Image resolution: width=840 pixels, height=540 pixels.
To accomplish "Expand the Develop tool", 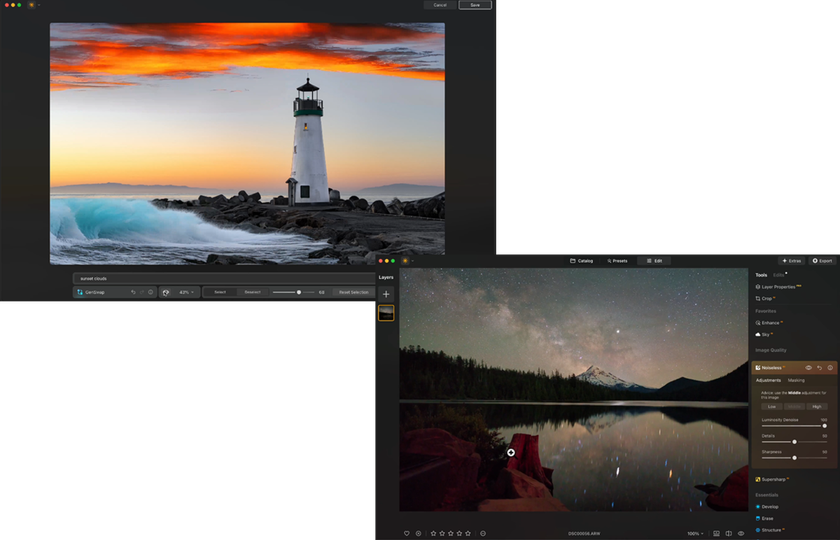I will (x=767, y=507).
